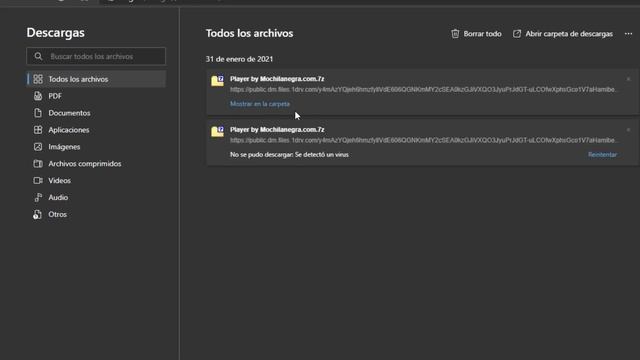Screen dimensions: 640x360
Task: Click "No se pudo descargar" virus message
Action: [x=289, y=155]
